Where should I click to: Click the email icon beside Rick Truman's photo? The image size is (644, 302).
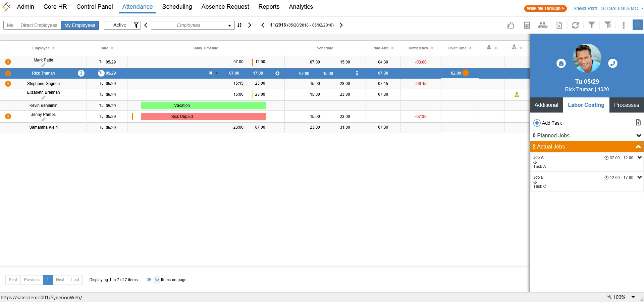pos(561,63)
